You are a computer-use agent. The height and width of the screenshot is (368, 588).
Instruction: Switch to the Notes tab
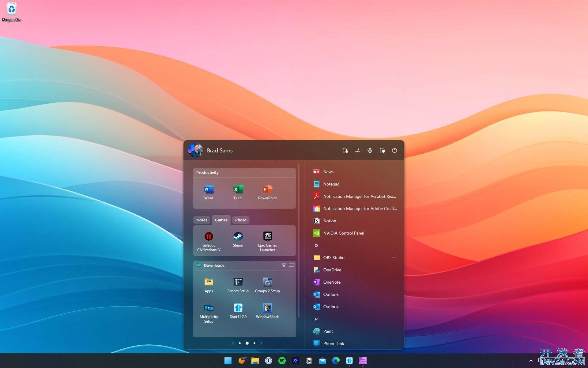coord(202,220)
